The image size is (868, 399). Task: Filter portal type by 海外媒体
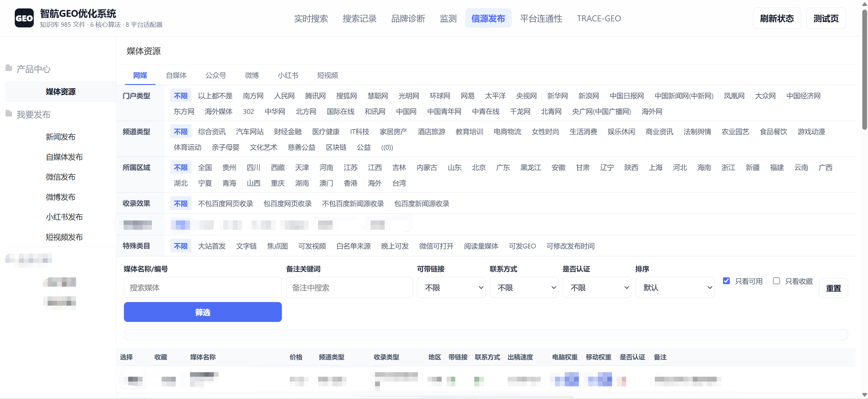point(218,111)
